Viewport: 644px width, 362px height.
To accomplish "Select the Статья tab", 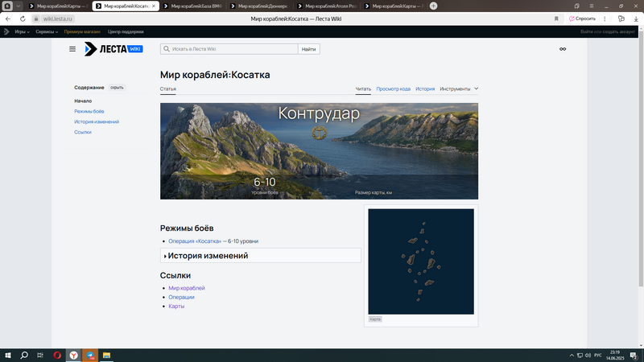I will [x=168, y=88].
